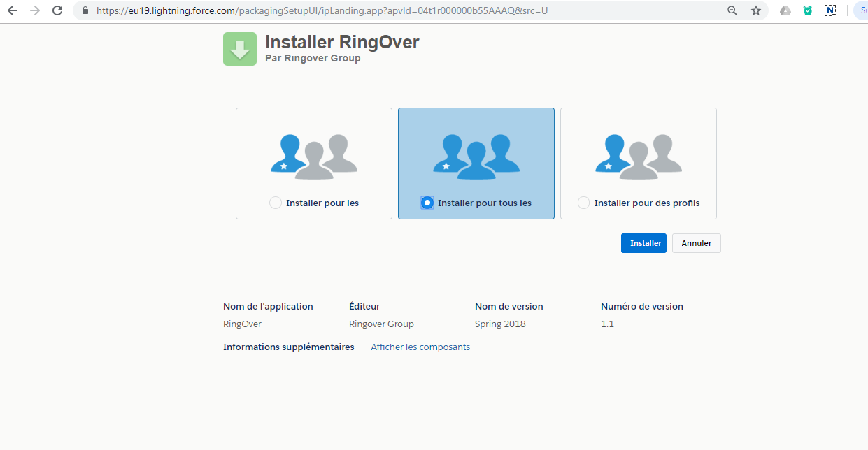Click the 'Nom de version' label
868x450 pixels.
(x=509, y=306)
